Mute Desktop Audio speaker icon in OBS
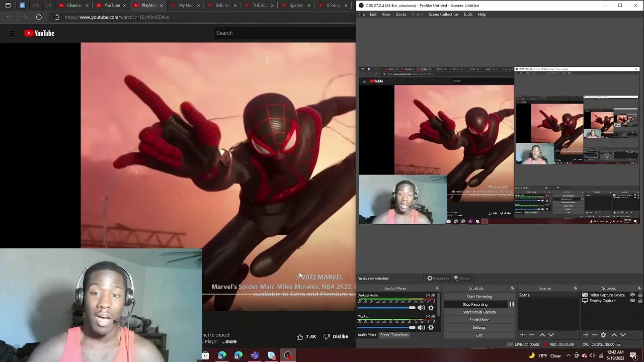The height and width of the screenshot is (362, 644). click(x=421, y=308)
